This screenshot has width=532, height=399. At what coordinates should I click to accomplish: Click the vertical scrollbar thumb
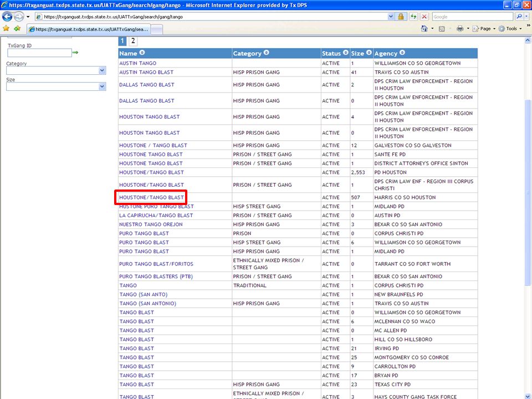527,192
